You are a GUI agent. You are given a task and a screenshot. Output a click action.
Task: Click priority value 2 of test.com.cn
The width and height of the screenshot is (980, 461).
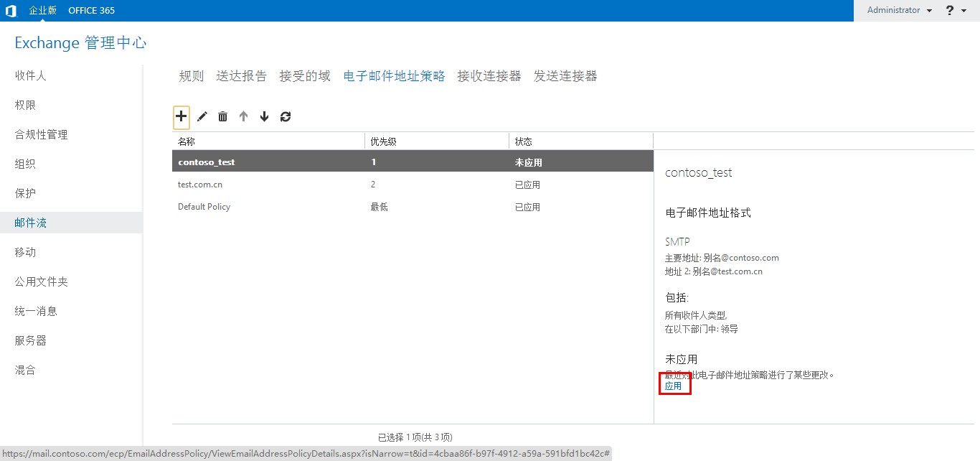tap(373, 185)
